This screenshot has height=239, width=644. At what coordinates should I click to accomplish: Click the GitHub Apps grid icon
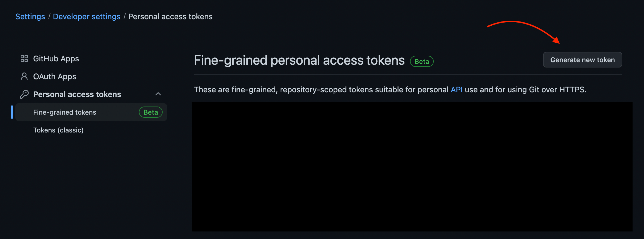pyautogui.click(x=24, y=59)
